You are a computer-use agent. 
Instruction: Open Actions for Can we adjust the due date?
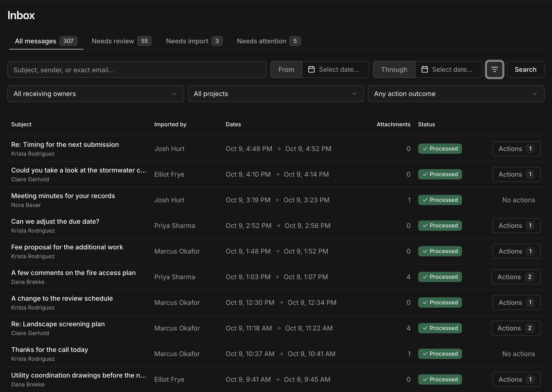pos(516,225)
